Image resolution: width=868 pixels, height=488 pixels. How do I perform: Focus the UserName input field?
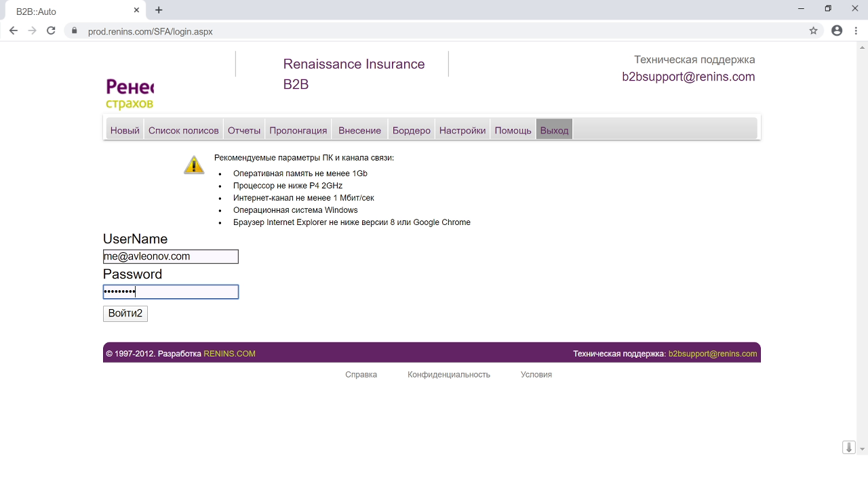171,256
